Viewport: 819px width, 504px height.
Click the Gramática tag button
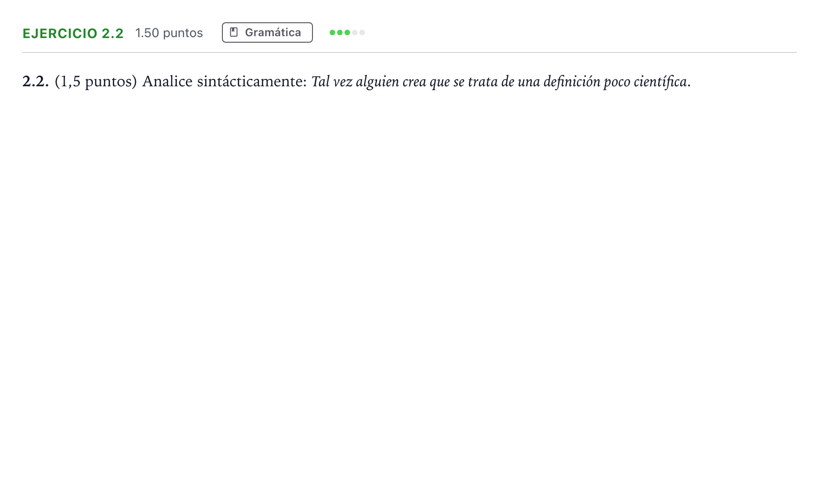(x=267, y=32)
